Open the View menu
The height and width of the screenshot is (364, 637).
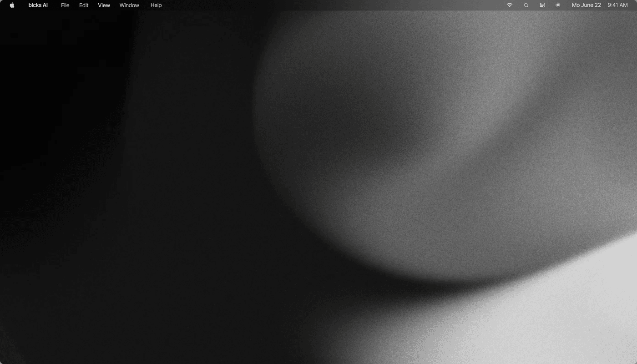(104, 5)
